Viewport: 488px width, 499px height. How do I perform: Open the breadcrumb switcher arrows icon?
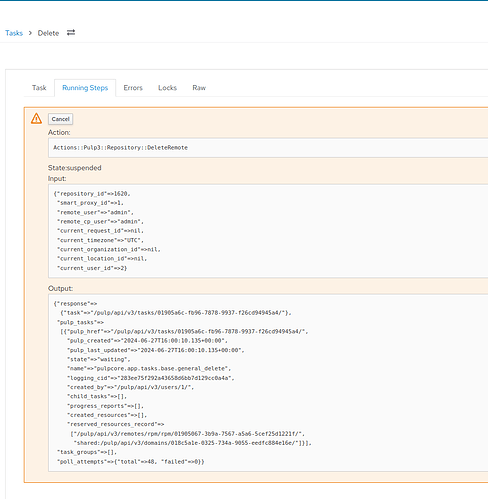(x=71, y=33)
